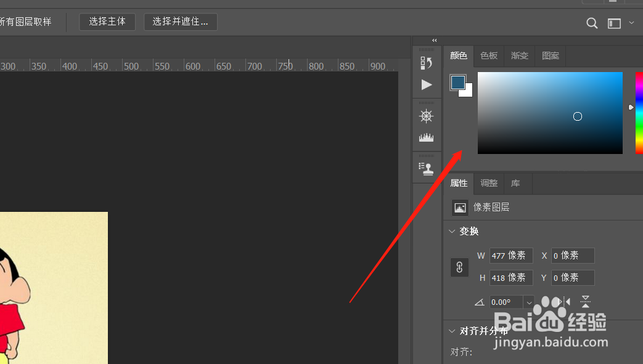Toggle flip vertical in Transform
The image size is (643, 364).
point(584,301)
